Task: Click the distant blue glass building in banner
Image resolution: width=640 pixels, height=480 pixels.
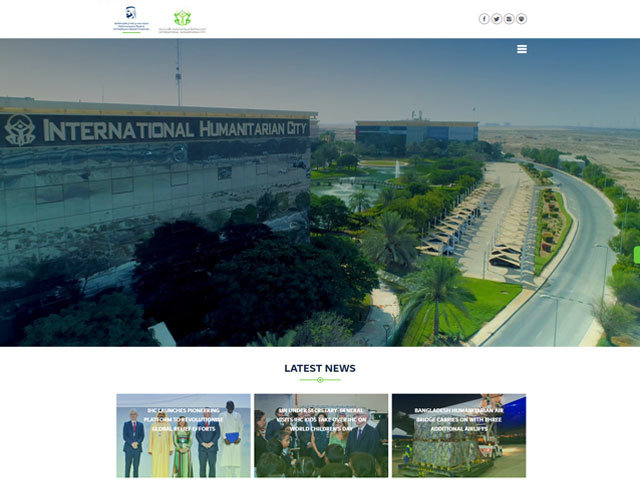Action: 417,132
